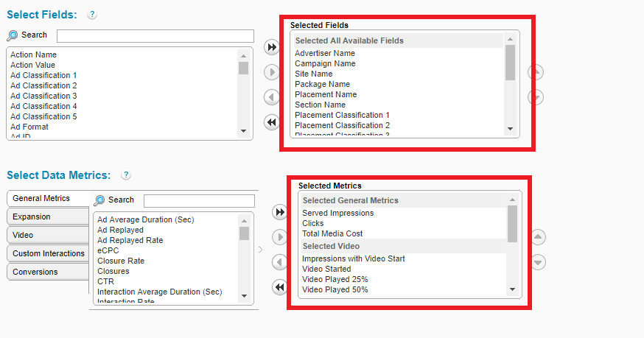This screenshot has height=338, width=644.
Task: Remove all fields with double-left arrow
Action: point(271,122)
